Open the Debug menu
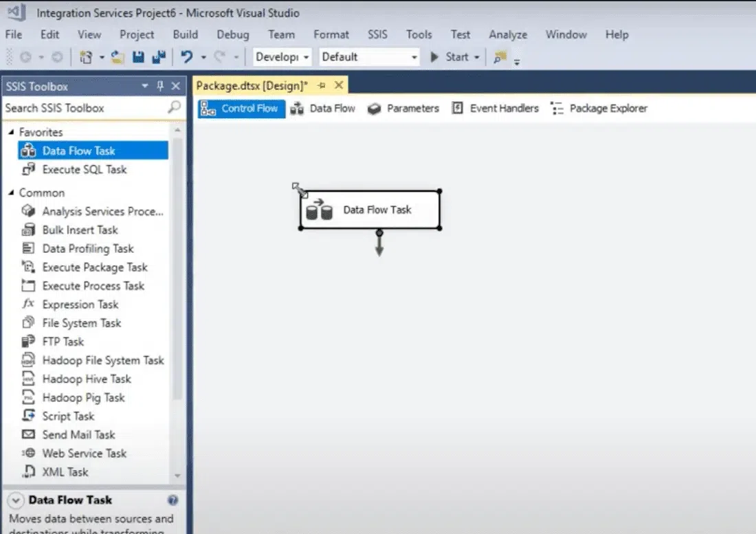Viewport: 756px width, 534px height. [x=233, y=34]
